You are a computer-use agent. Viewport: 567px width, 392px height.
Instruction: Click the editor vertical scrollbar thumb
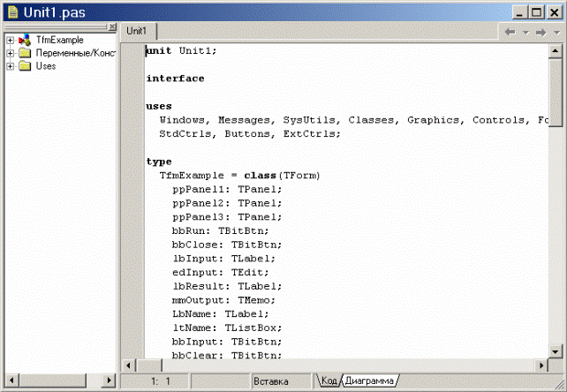point(555,93)
